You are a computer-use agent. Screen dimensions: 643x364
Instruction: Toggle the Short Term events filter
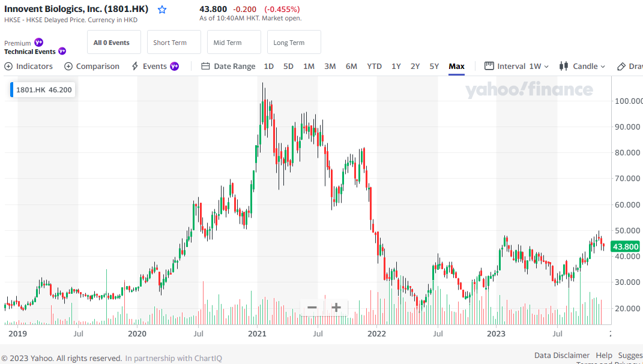tap(174, 42)
